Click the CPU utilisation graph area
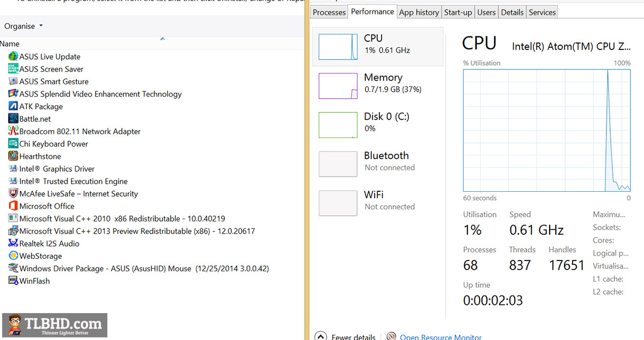The image size is (644, 340). [x=547, y=130]
